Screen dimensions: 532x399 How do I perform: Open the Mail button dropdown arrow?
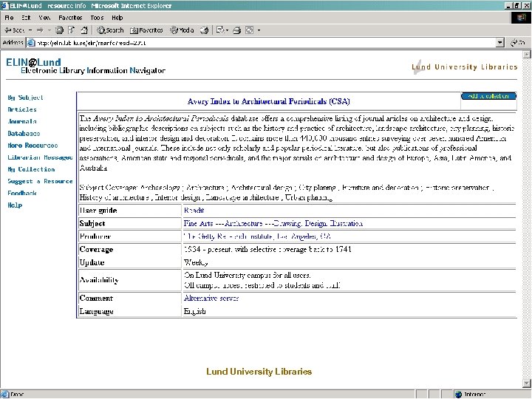pos(227,30)
